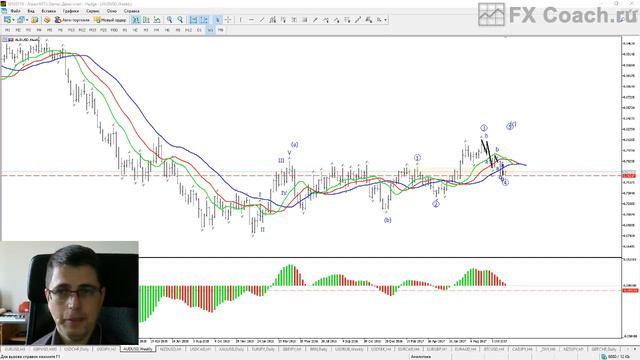Image resolution: width=640 pixels, height=360 pixels.
Task: Open the Справка menu
Action: [131, 11]
